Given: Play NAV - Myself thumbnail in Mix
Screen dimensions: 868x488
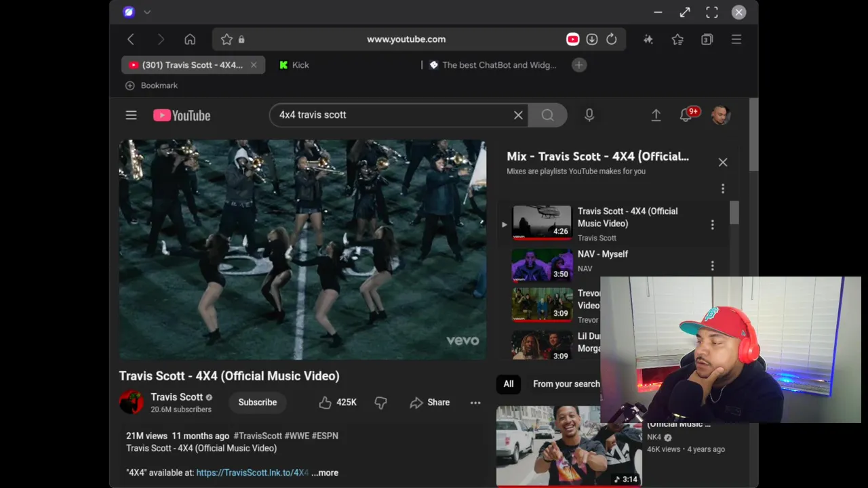Looking at the screenshot, I should coord(541,265).
